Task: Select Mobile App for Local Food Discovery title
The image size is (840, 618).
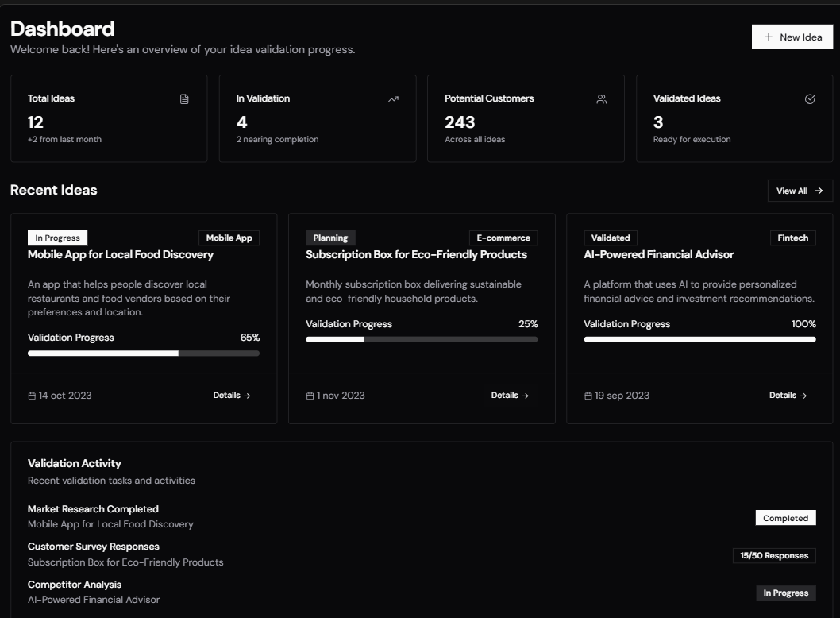Action: [121, 255]
